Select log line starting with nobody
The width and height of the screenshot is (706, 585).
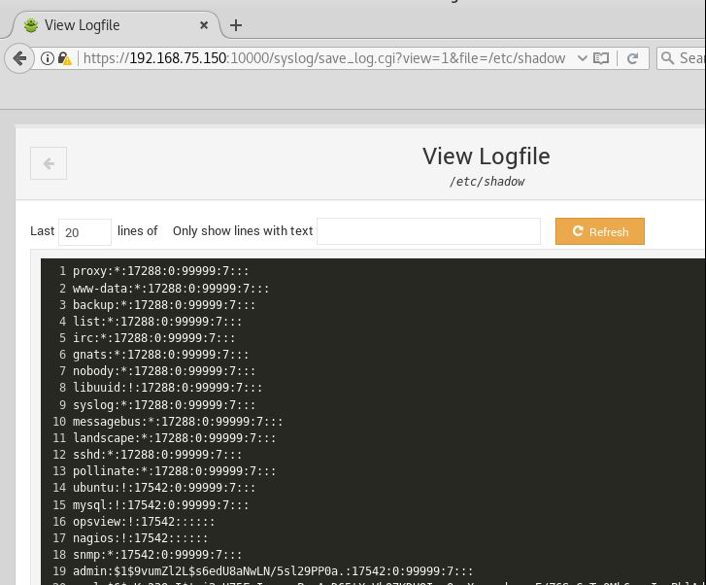(164, 371)
